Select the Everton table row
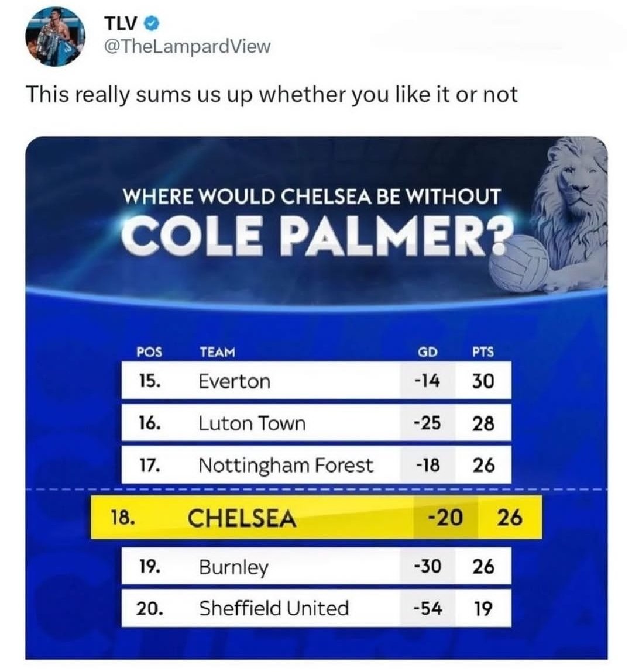 [317, 381]
